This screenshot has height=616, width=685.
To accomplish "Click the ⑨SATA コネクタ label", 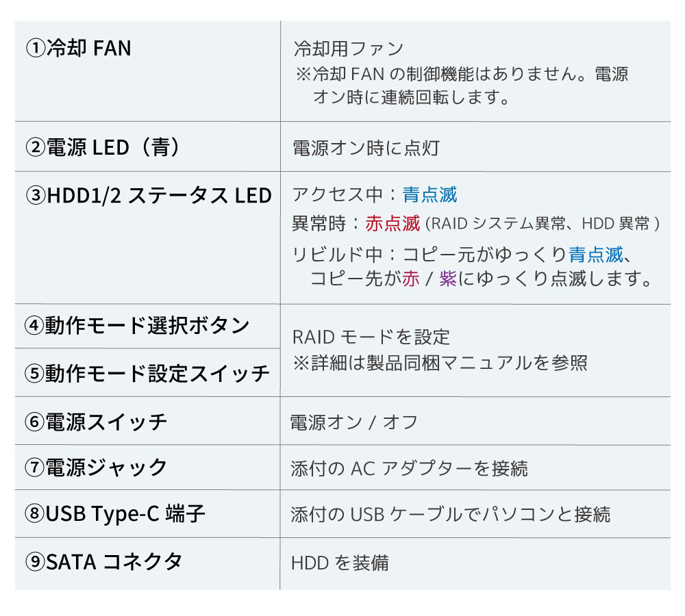I will coord(103,561).
